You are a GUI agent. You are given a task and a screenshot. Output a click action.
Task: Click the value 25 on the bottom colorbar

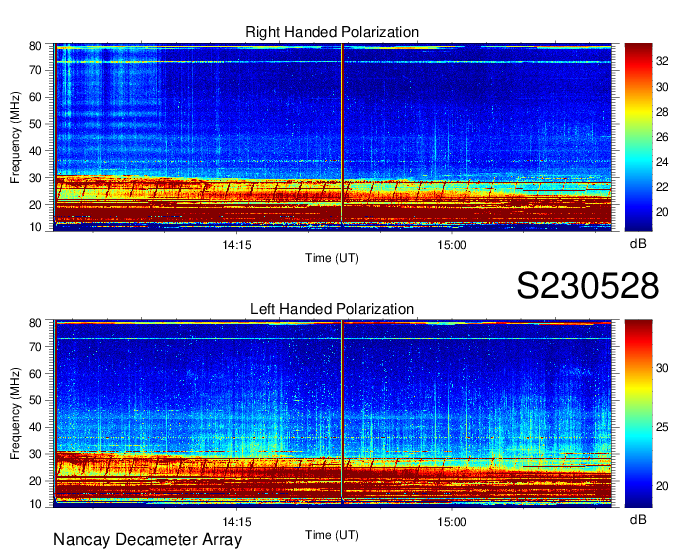(662, 427)
